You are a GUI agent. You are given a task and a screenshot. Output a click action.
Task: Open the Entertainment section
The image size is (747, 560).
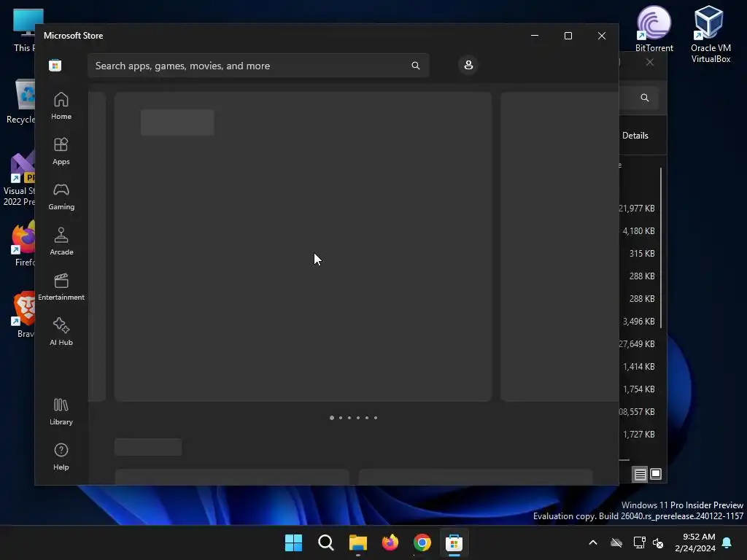point(61,287)
